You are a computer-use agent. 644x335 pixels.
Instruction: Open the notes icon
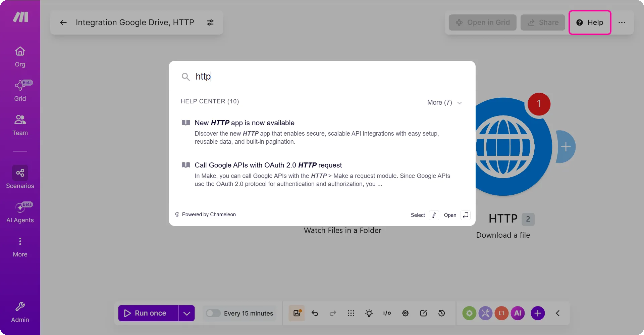423,313
